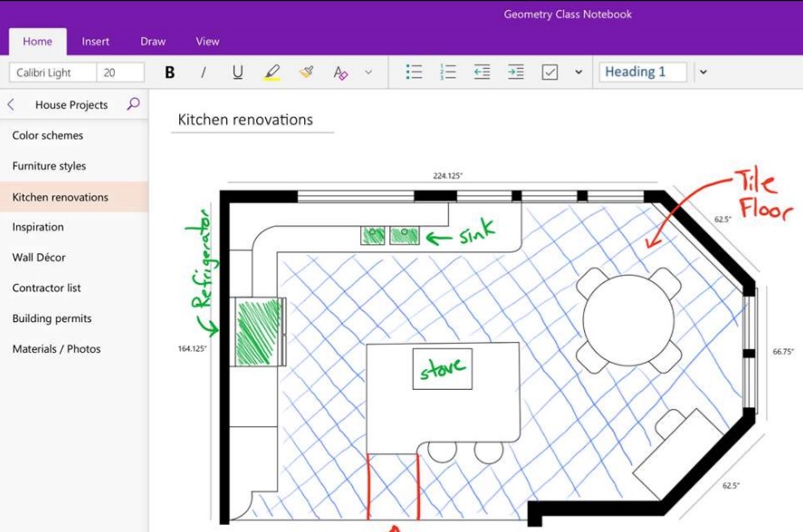Toggle Italic formatting
803x532 pixels.
point(204,72)
